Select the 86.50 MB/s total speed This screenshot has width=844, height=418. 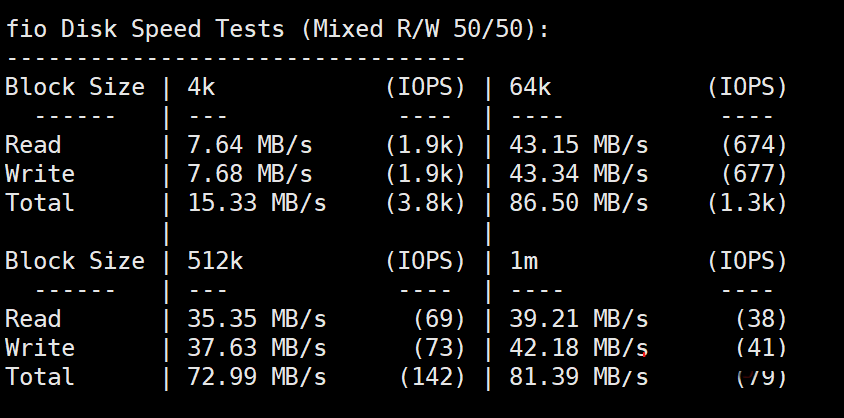578,203
